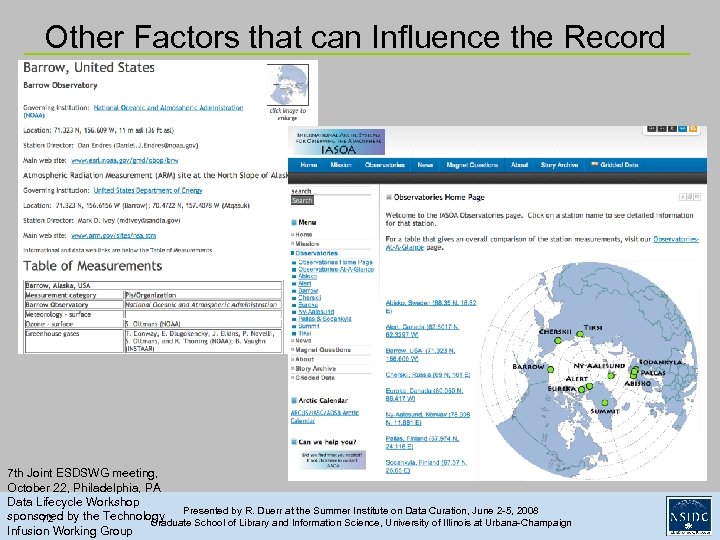This screenshot has height=540, width=720.
Task: Open Alert in the sidebar list
Action: [x=304, y=284]
